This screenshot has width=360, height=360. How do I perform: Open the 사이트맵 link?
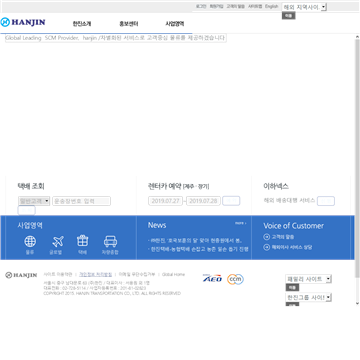(x=255, y=6)
